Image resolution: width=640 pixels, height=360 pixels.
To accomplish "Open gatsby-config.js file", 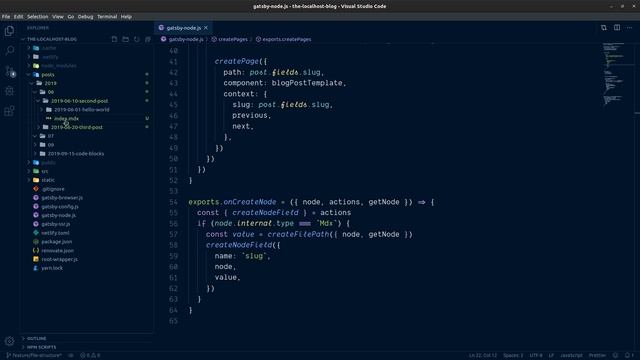I will coord(60,207).
